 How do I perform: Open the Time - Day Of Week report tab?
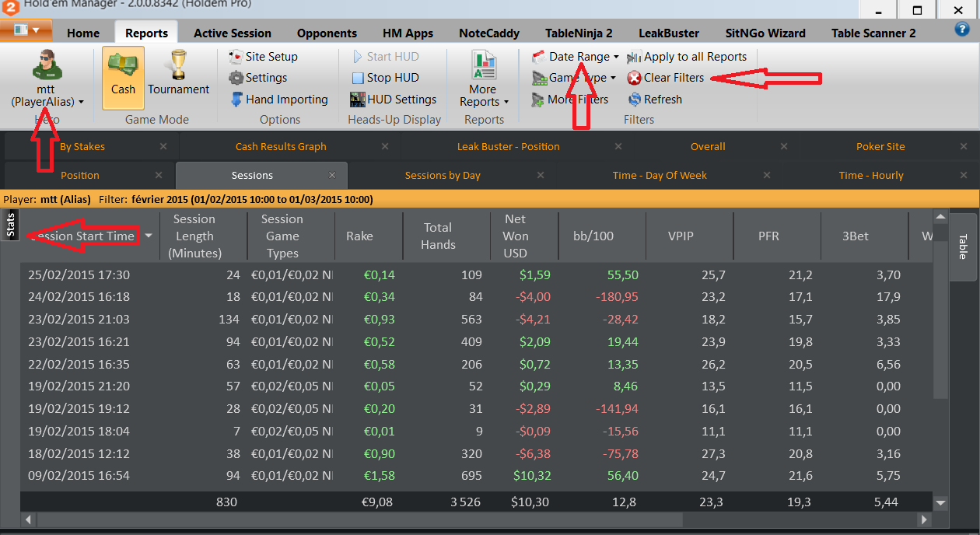point(660,175)
